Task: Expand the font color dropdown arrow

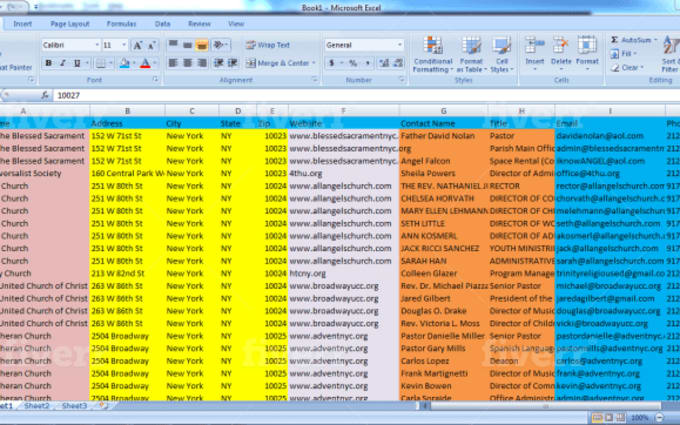Action: [x=154, y=63]
